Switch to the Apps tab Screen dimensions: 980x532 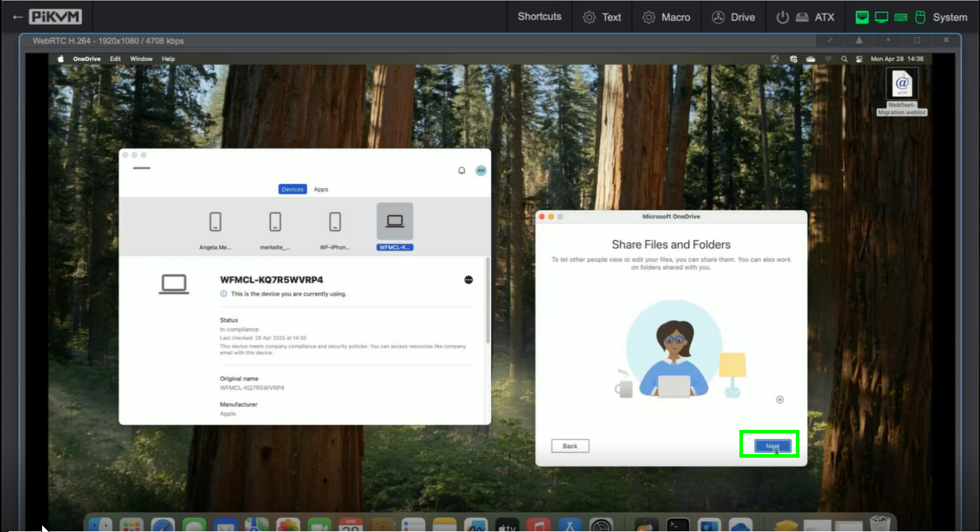321,189
